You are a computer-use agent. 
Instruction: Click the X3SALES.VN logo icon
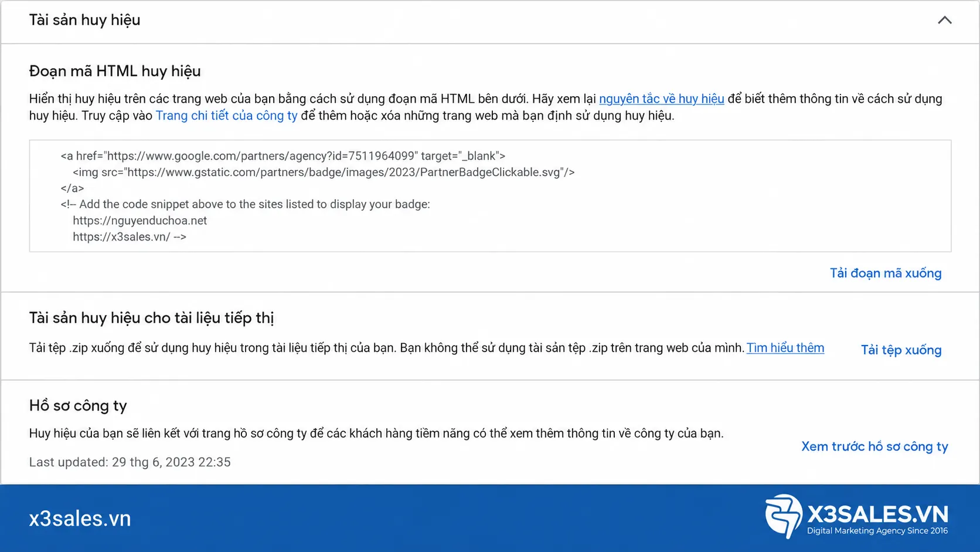pyautogui.click(x=783, y=516)
